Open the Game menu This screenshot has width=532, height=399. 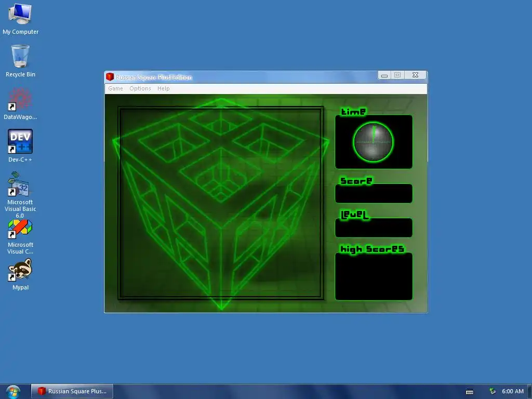(115, 88)
